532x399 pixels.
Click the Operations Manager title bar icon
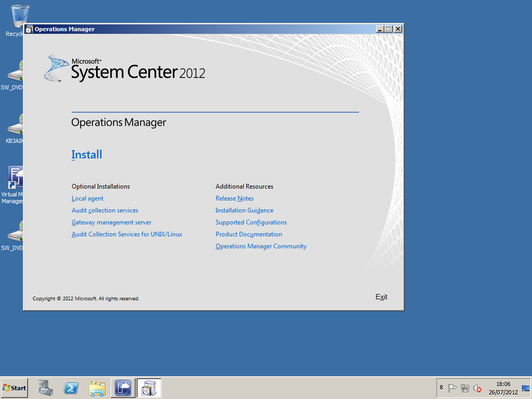click(29, 29)
